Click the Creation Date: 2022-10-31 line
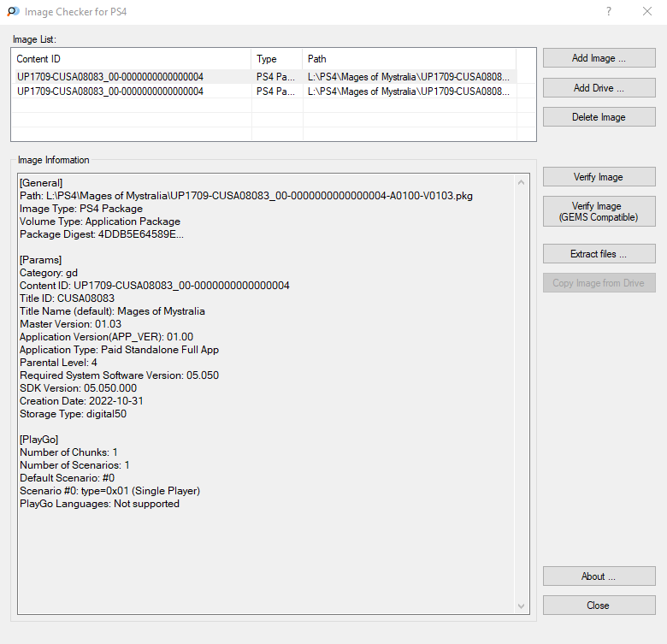 (x=82, y=401)
